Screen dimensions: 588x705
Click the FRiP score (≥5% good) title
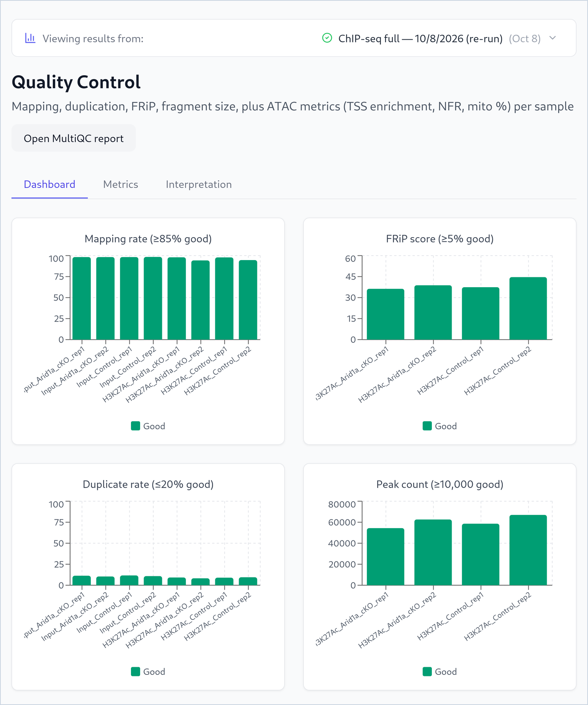point(440,239)
